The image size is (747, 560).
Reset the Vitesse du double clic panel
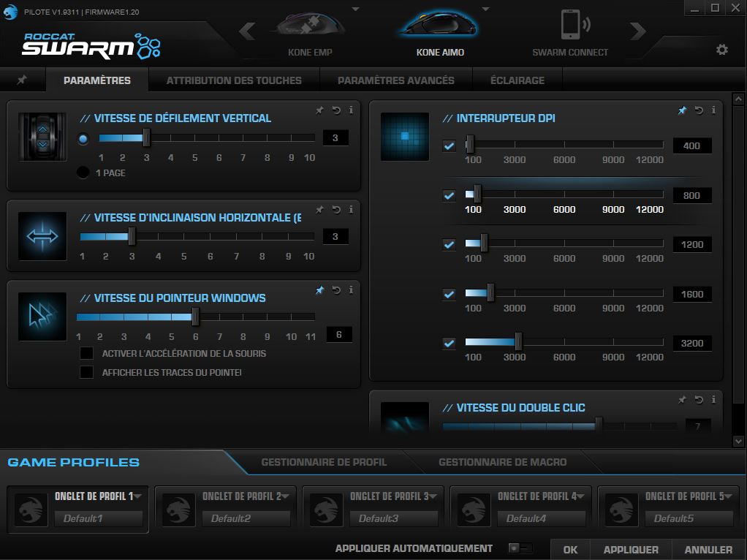[699, 400]
